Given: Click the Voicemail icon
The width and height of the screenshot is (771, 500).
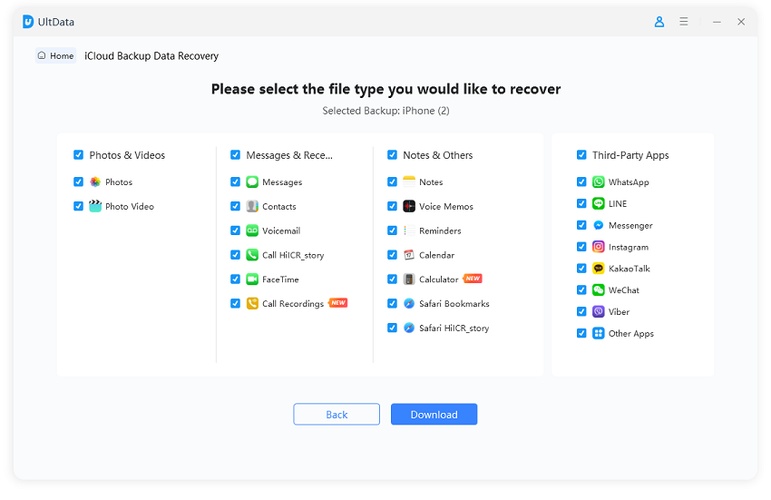Looking at the screenshot, I should pyautogui.click(x=252, y=231).
